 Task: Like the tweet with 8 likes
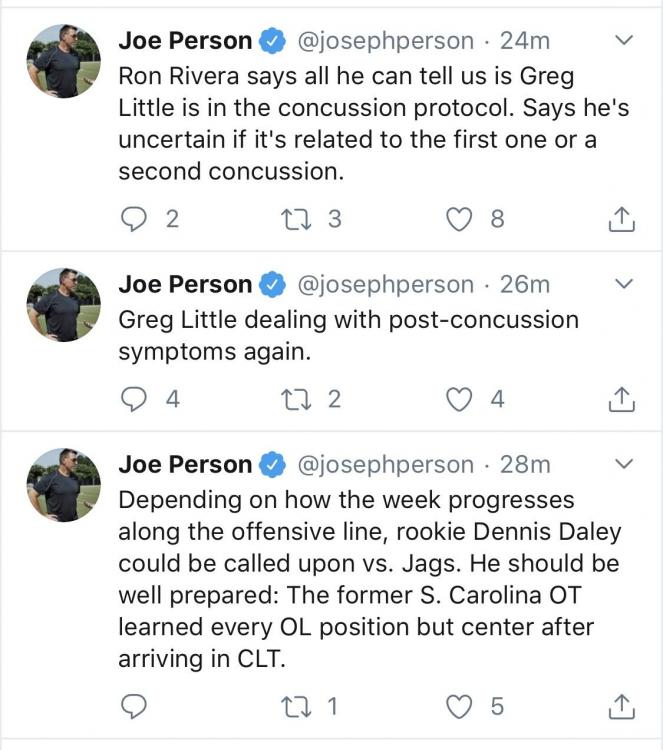459,220
